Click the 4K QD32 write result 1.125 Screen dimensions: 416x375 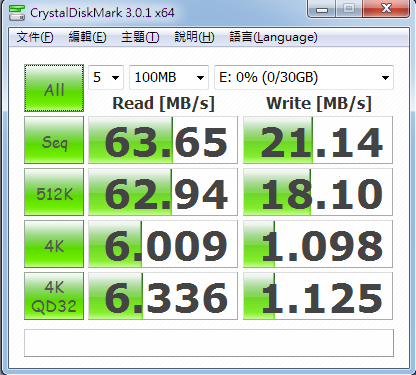318,296
